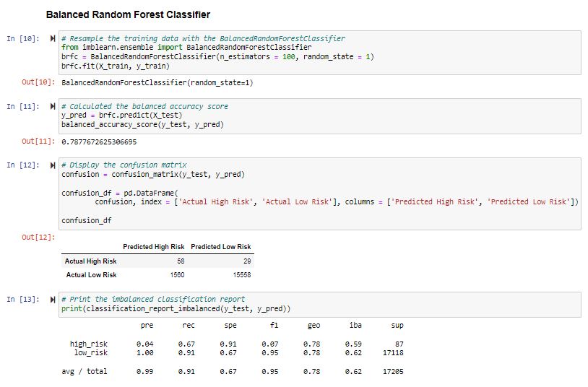Select the In [10] prompt label
This screenshot has height=387, width=588.
click(x=23, y=38)
